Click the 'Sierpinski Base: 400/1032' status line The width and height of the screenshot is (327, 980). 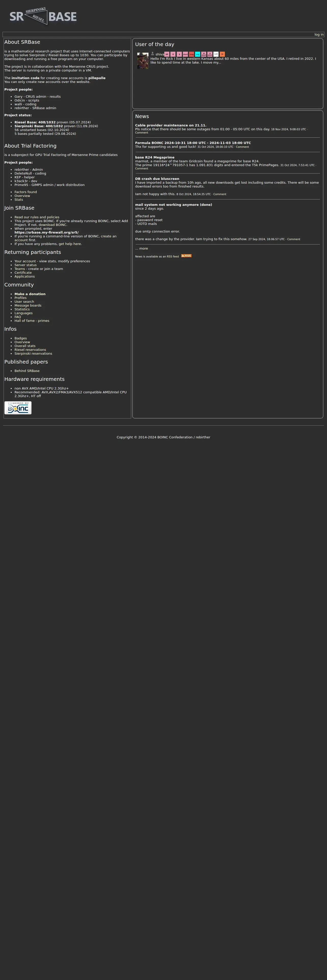(56, 126)
